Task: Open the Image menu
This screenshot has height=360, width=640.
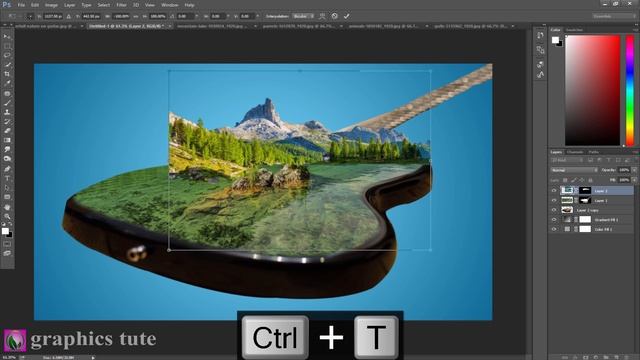Action: click(x=51, y=5)
